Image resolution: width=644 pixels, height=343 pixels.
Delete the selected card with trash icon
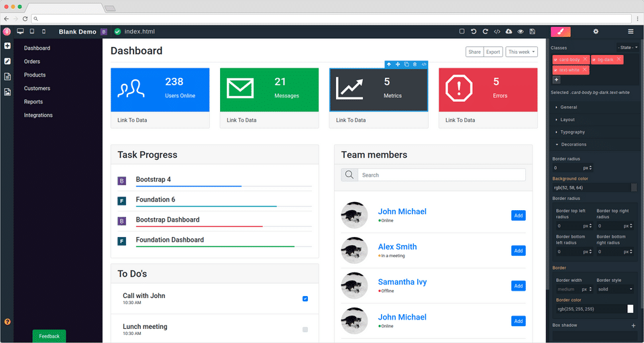pyautogui.click(x=415, y=64)
